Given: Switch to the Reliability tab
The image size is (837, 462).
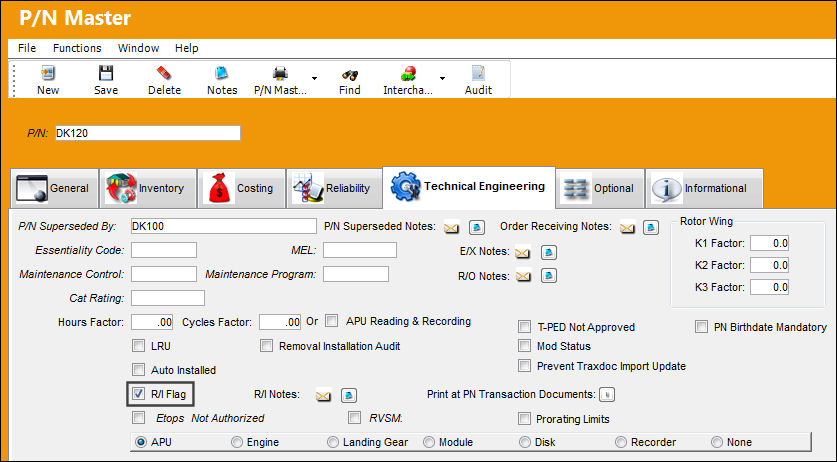Looking at the screenshot, I should pyautogui.click(x=334, y=188).
